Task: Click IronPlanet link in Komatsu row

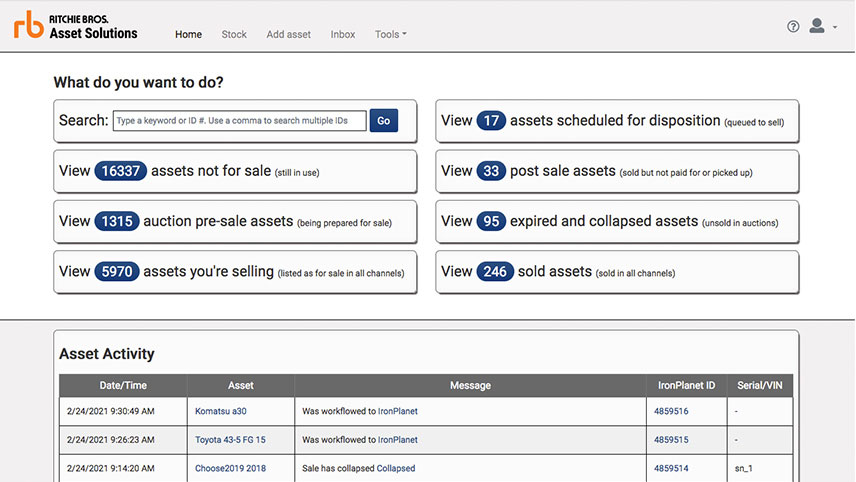Action: point(397,411)
